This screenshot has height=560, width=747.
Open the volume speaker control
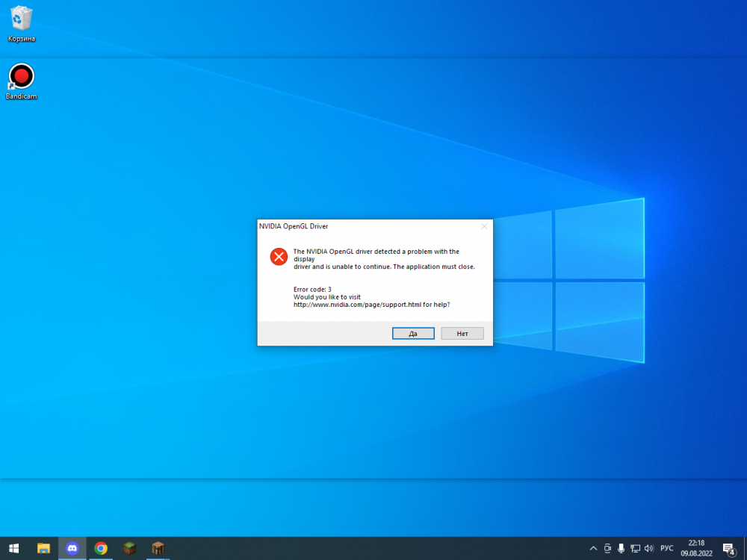(649, 549)
